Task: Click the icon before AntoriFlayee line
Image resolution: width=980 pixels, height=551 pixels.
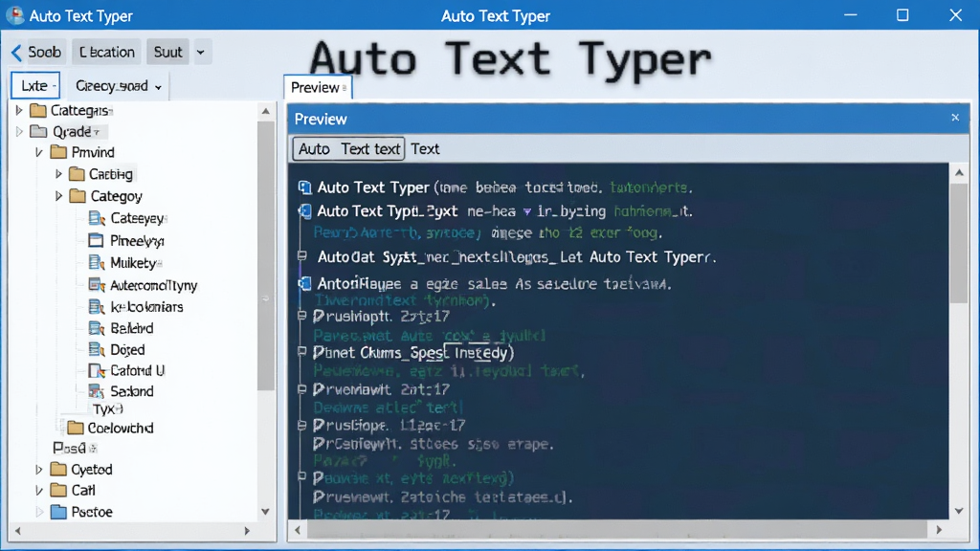Action: [304, 283]
